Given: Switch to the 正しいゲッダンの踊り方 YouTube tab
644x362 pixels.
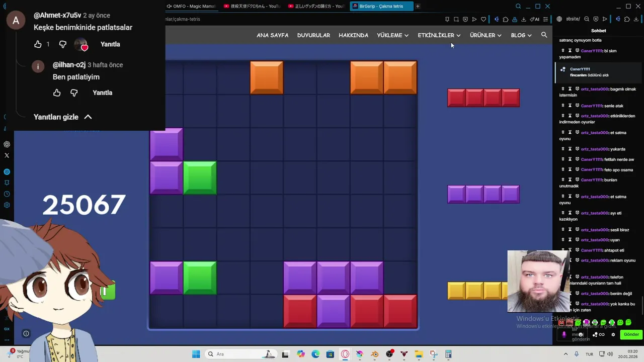Looking at the screenshot, I should (x=316, y=6).
